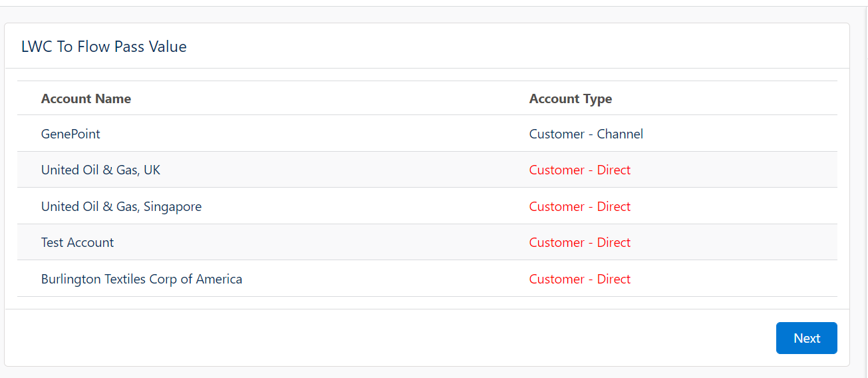Viewport: 868px width, 378px height.
Task: Click the Next button
Action: click(806, 338)
